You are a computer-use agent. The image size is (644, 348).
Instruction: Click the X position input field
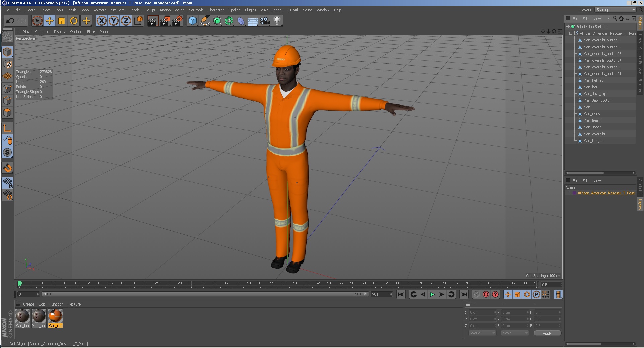(x=482, y=312)
